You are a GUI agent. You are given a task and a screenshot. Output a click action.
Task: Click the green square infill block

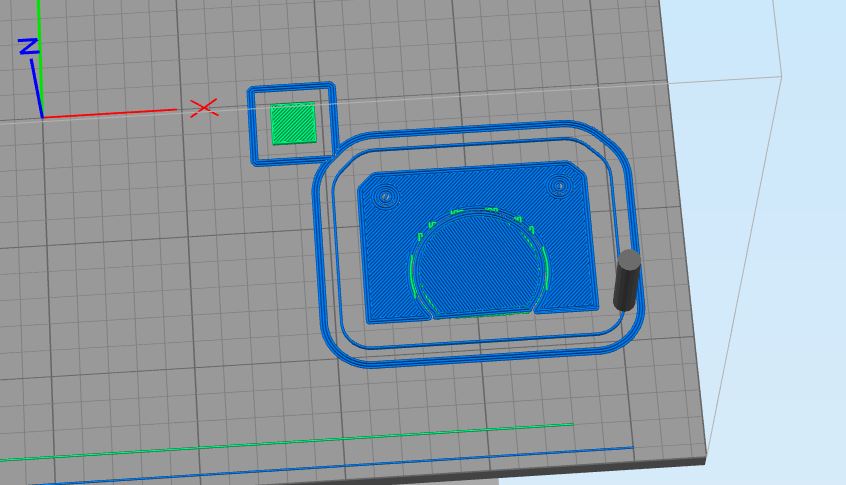(x=293, y=124)
